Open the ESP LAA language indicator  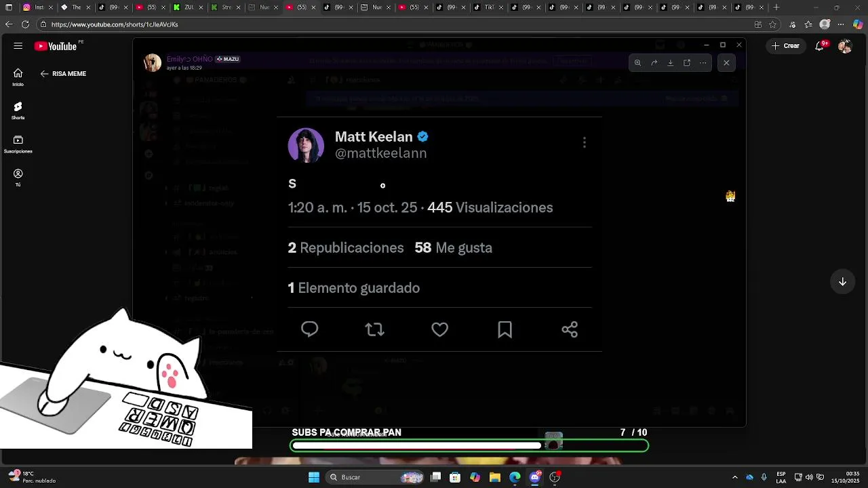coord(781,477)
